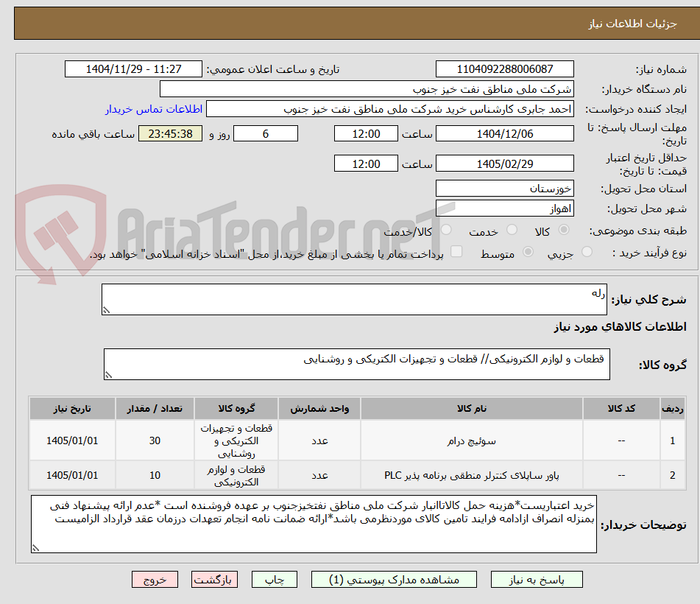Click the resize handle of شرح کلی نیاز box

point(106,310)
